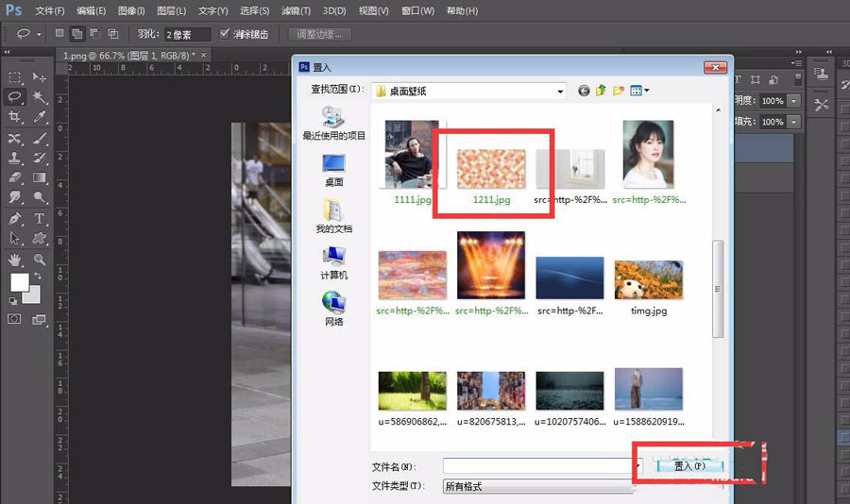The width and height of the screenshot is (850, 504).
Task: Toggle the layer filter switch
Action: tap(798, 79)
